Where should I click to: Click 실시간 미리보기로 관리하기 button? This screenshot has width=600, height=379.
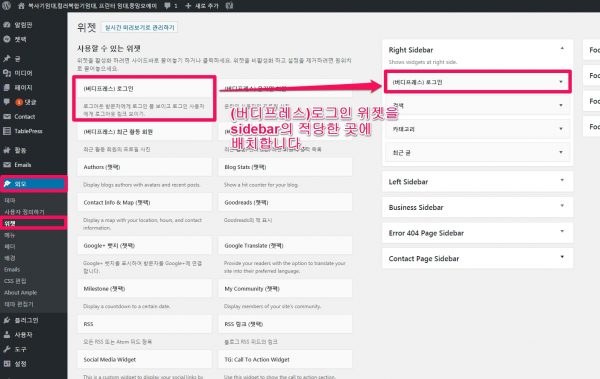[x=140, y=28]
